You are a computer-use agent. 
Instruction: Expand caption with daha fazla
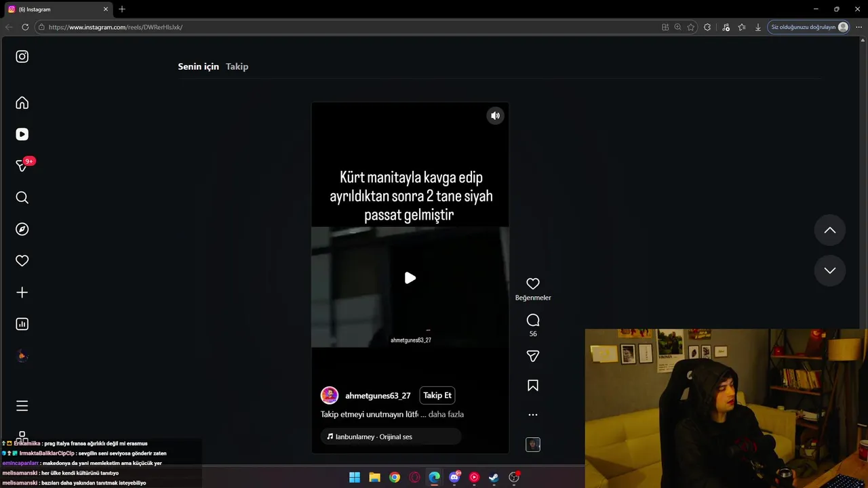coord(446,414)
